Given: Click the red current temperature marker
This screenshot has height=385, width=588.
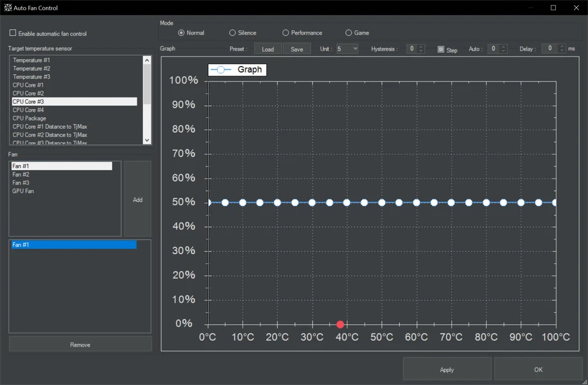Looking at the screenshot, I should 340,325.
